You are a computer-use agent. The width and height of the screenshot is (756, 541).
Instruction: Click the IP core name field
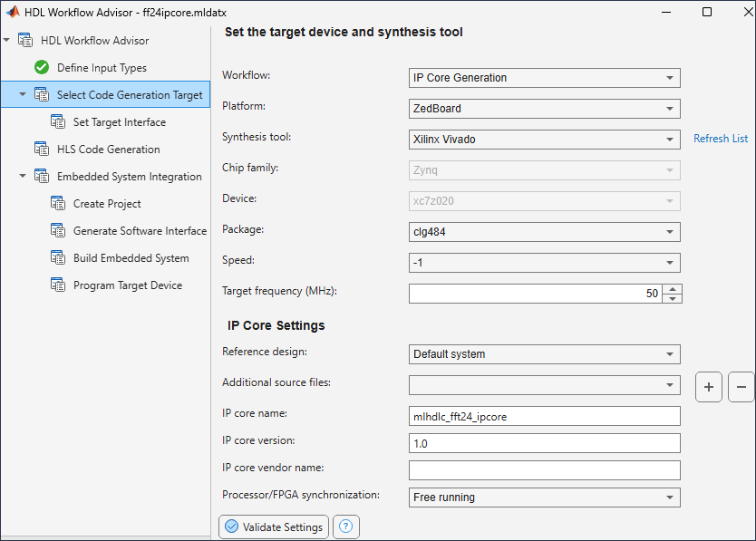545,416
